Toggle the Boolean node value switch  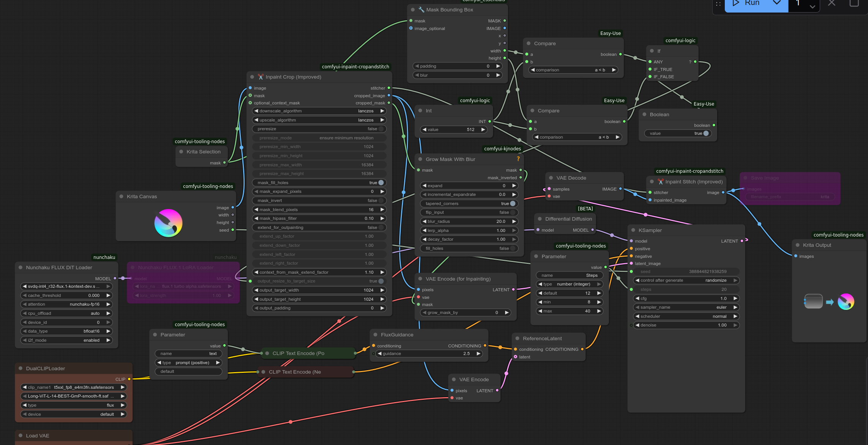705,134
